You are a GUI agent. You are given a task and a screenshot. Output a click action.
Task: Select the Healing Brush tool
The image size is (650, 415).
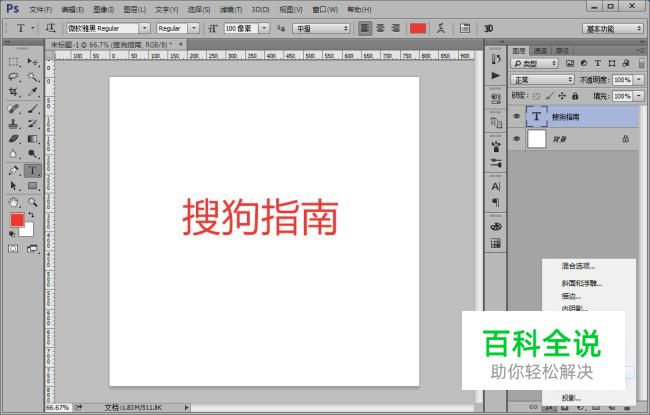[x=13, y=109]
